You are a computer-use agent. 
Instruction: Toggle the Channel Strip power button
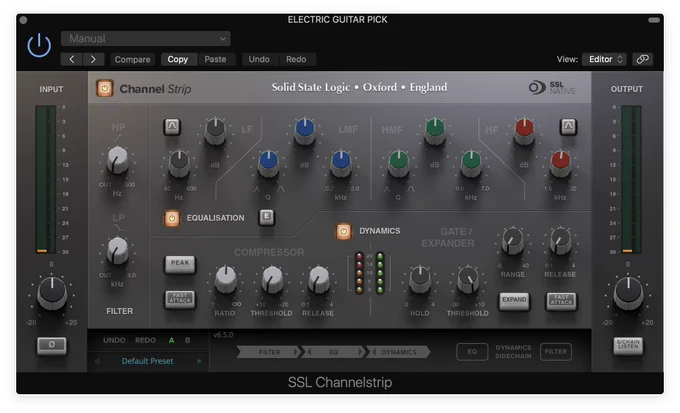point(105,88)
